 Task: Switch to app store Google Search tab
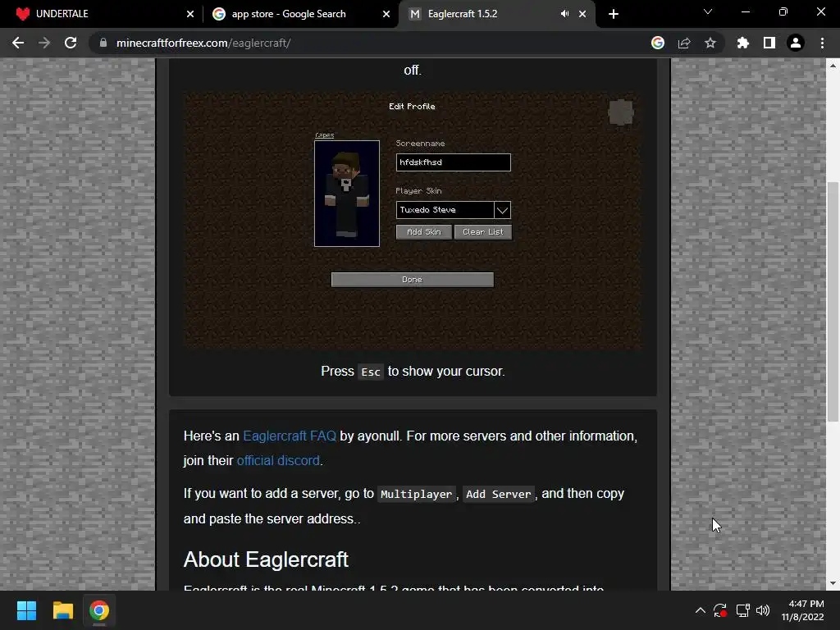point(300,14)
